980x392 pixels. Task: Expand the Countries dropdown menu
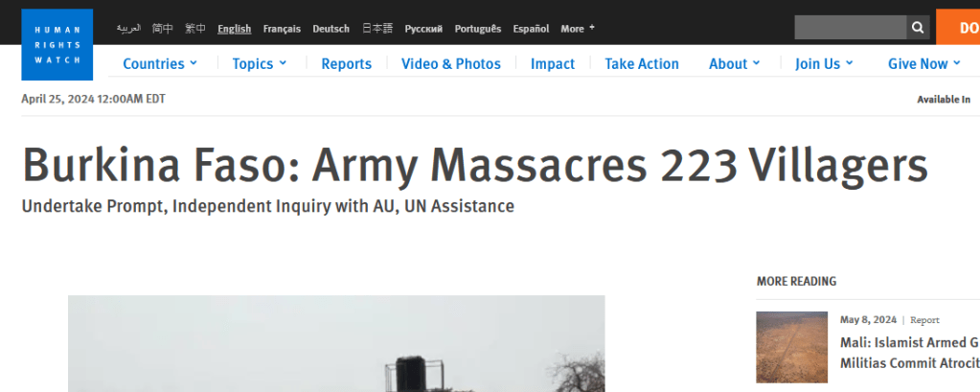[160, 64]
